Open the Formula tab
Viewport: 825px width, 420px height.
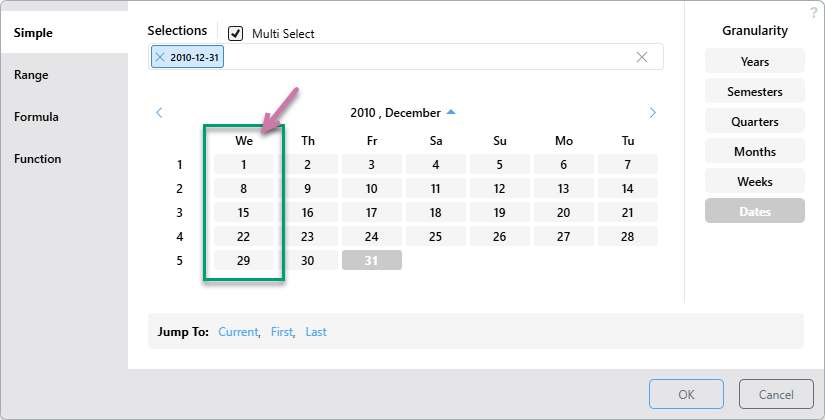(x=36, y=117)
